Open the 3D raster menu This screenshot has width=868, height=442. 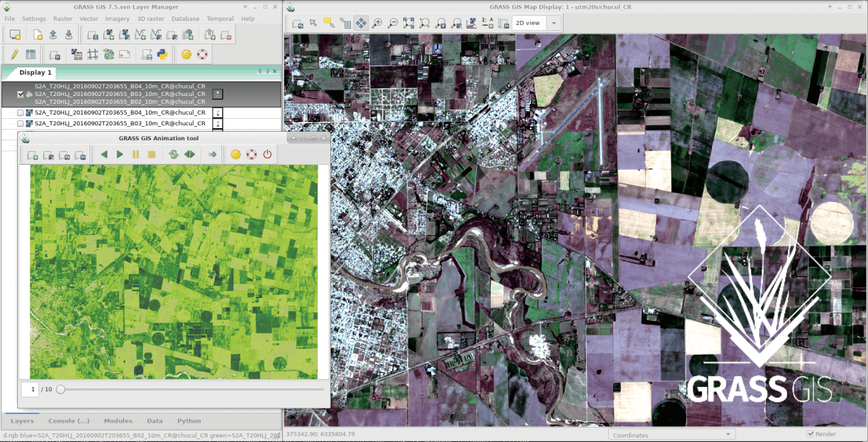coord(151,19)
